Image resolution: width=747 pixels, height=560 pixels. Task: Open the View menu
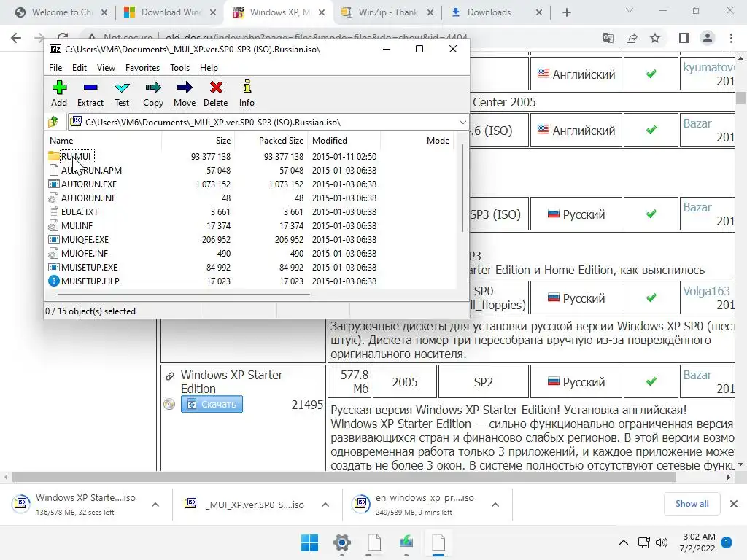pyautogui.click(x=106, y=68)
